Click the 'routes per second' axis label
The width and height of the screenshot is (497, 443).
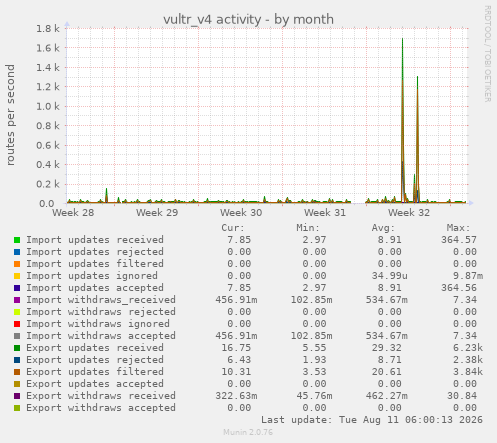tap(10, 115)
